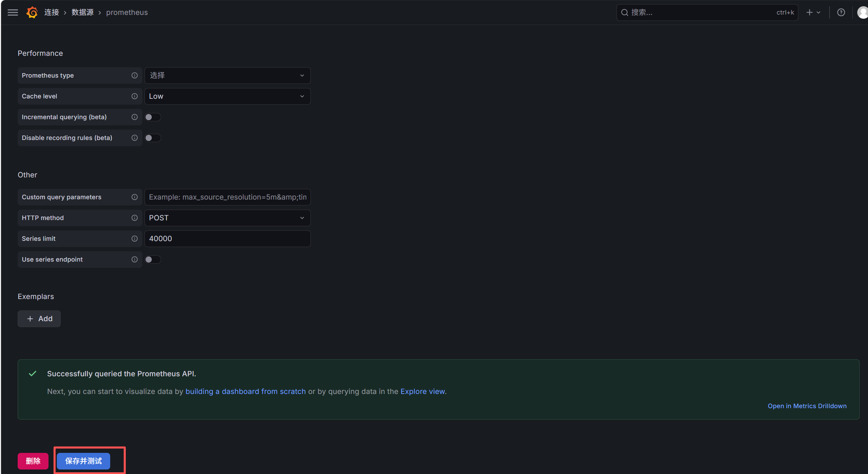This screenshot has width=868, height=474.
Task: Click the Other section heading
Action: [x=27, y=175]
